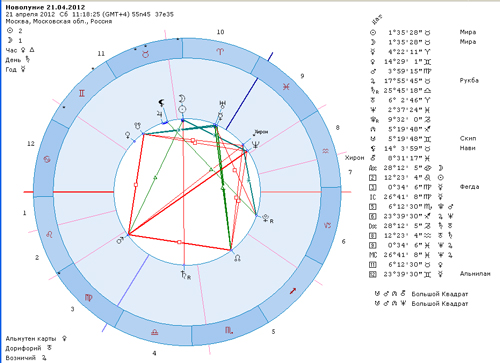The height and width of the screenshot is (363, 500).
Task: Click the North Node symbol in the chart
Action: click(237, 258)
